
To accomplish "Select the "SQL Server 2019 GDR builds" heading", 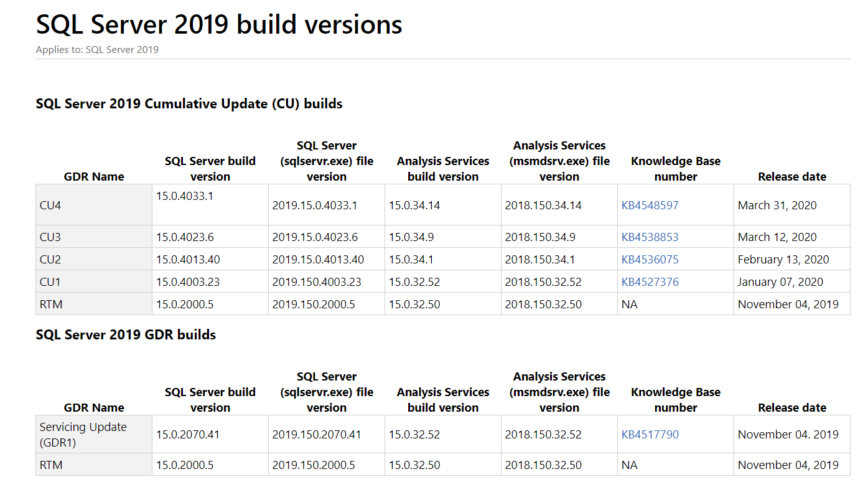I will click(x=126, y=335).
